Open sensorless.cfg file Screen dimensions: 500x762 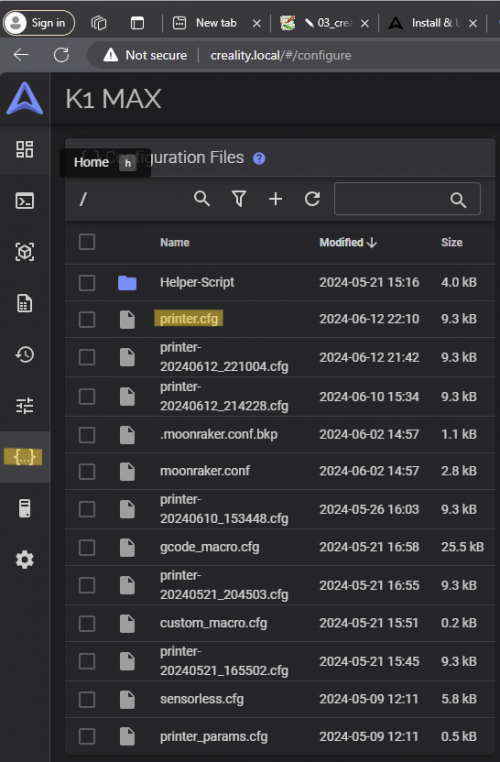[x=202, y=699]
